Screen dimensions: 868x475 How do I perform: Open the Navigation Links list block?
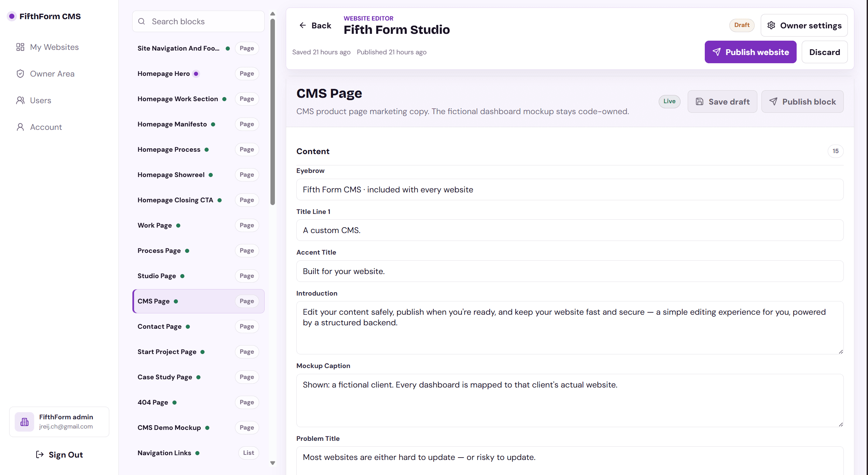coord(198,453)
